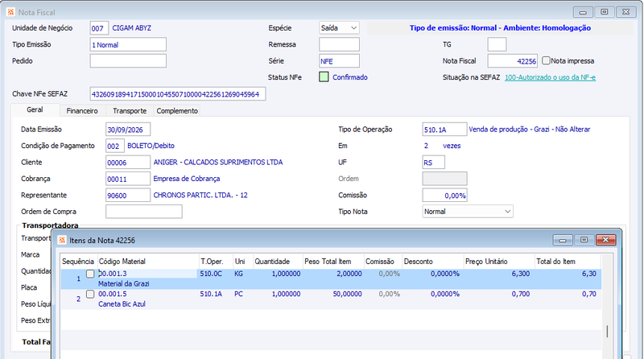Minimize the Itens da Nota window

click(x=563, y=240)
